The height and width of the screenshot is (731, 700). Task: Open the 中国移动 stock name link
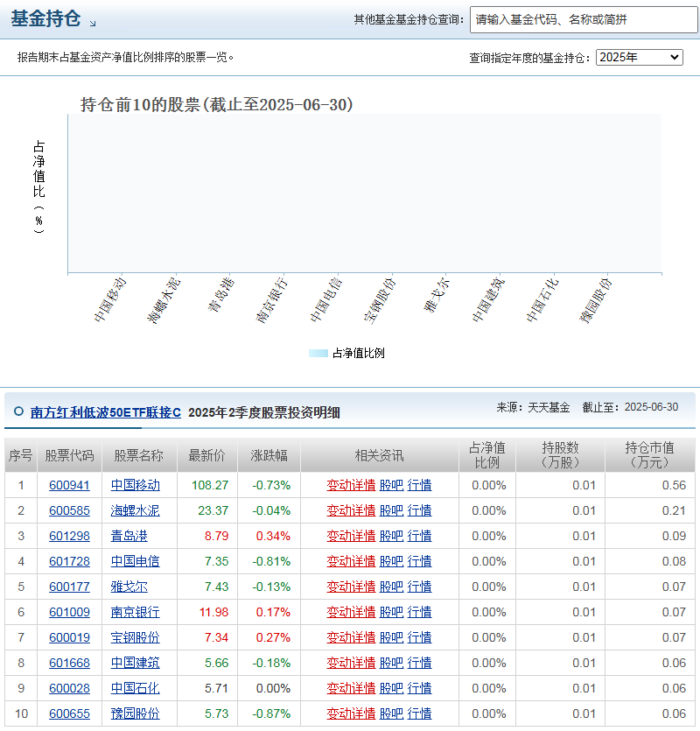tap(135, 485)
